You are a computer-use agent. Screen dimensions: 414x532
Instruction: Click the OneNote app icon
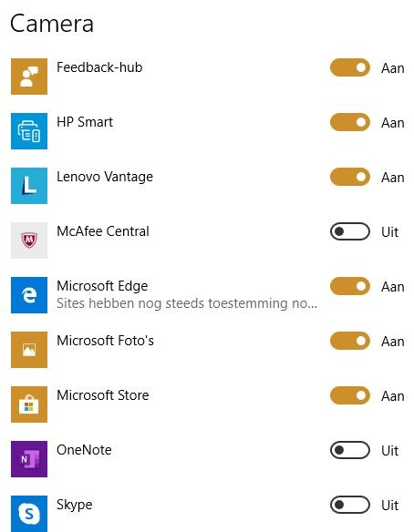(29, 459)
